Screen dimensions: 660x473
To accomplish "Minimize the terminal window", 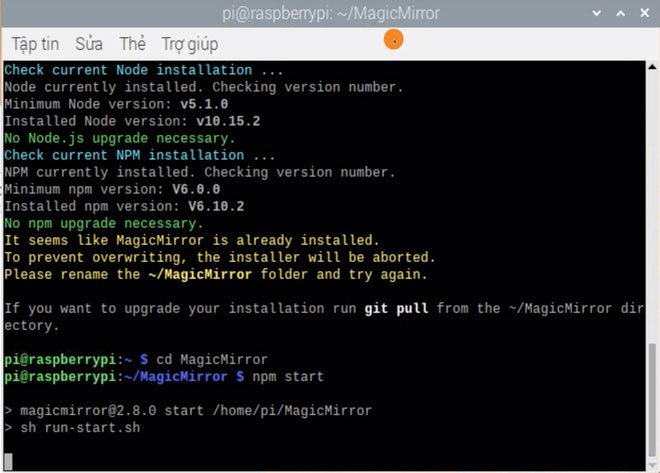I will pyautogui.click(x=596, y=13).
